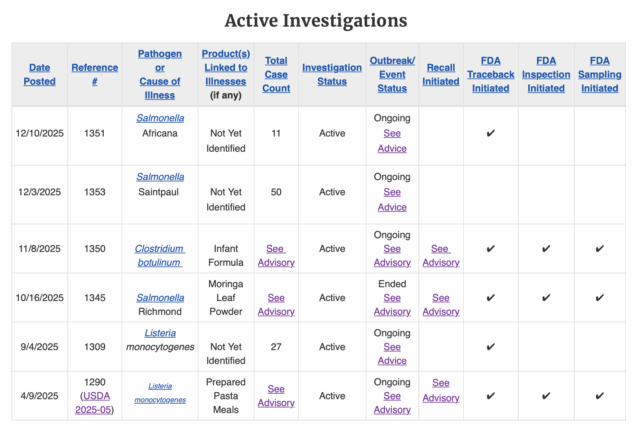Screen dimensions: 640x432
Task: Follow Salmonella link in the Richmond row
Action: coord(160,297)
